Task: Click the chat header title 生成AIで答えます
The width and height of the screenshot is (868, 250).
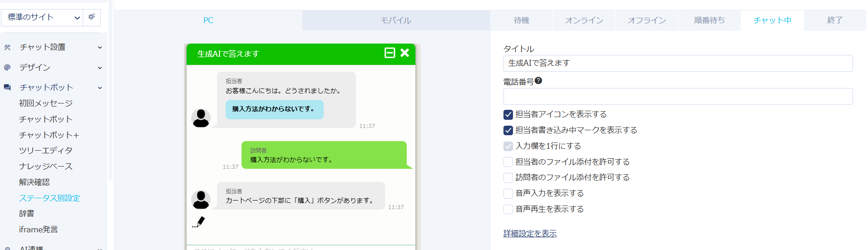Action: (x=228, y=54)
